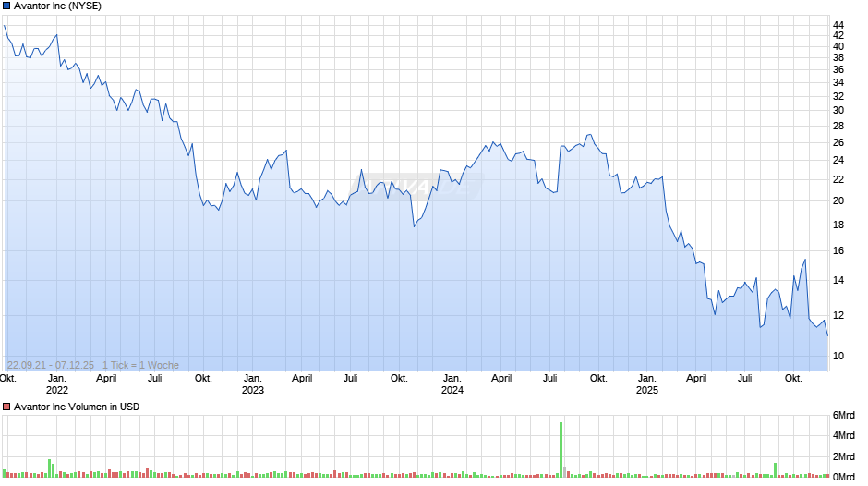Click the green volume spike in autumn 2025

[x=775, y=470]
